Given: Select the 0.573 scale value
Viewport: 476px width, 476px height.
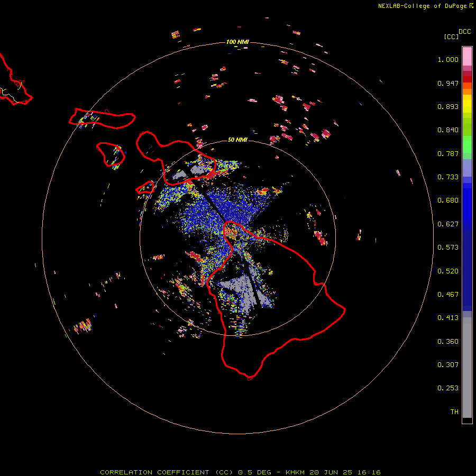Looking at the screenshot, I should (x=448, y=248).
